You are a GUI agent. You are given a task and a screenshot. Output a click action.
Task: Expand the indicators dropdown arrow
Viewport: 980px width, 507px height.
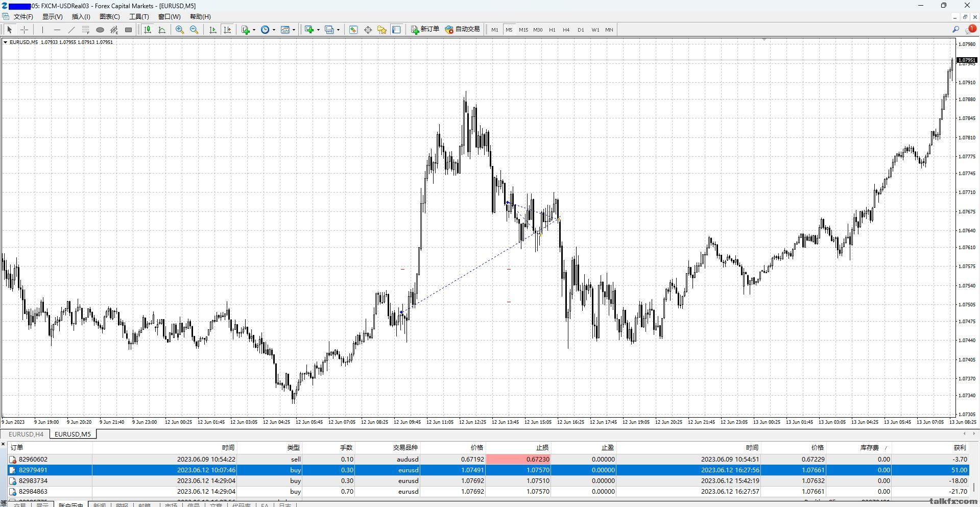[254, 30]
